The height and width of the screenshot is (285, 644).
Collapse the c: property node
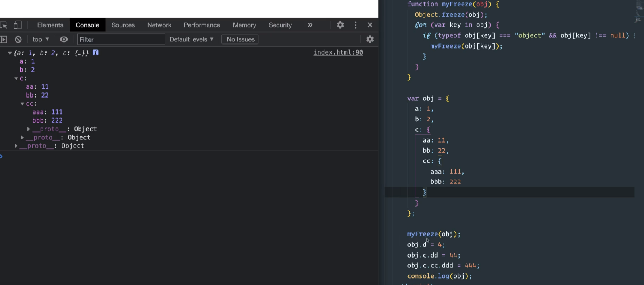tap(16, 78)
